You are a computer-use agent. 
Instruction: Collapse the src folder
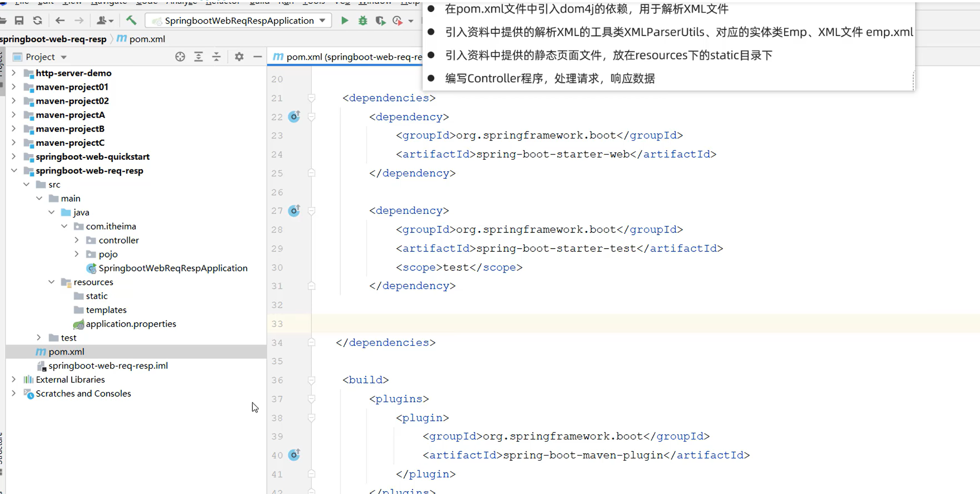click(26, 184)
